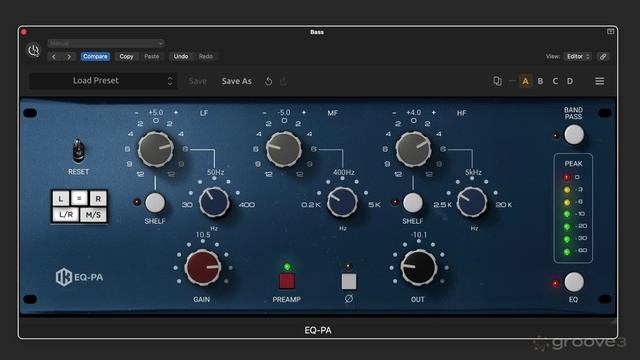Click the preset redo arrow icon

point(283,81)
